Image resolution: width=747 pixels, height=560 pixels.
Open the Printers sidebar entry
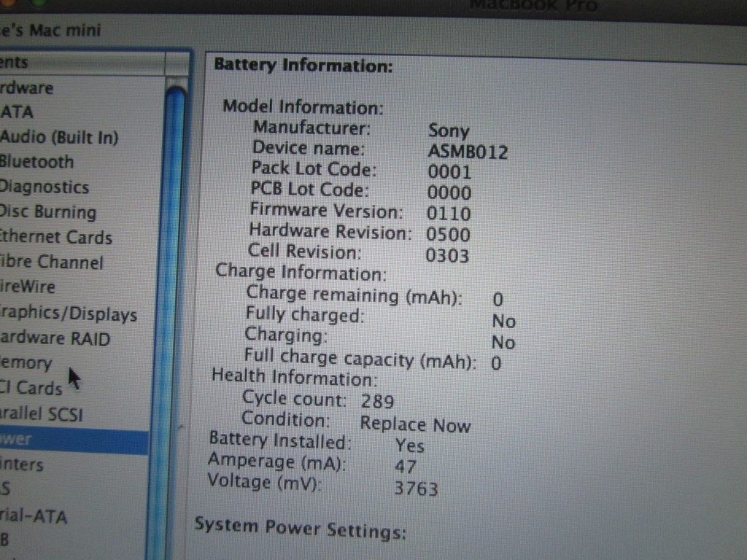(21, 464)
